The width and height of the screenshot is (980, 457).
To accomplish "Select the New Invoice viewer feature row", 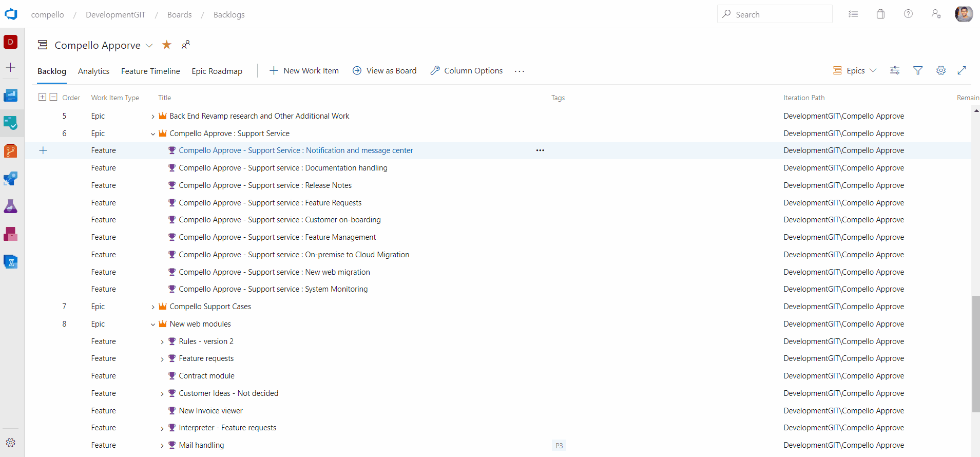I will tap(498, 411).
